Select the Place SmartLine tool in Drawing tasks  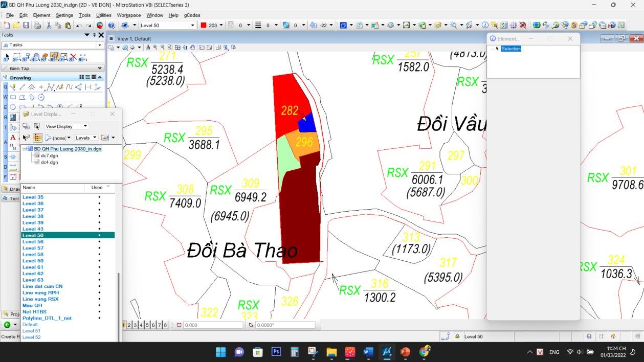pyautogui.click(x=14, y=87)
